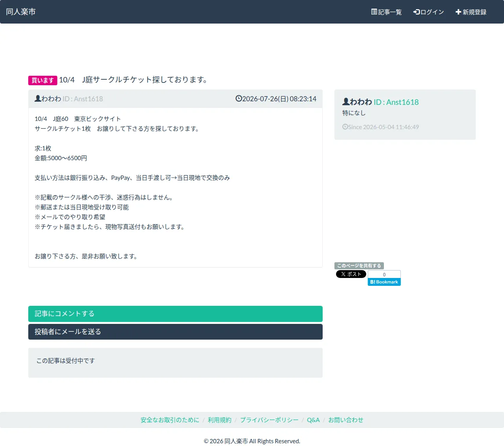This screenshot has height=446, width=504.
Task: Click the text 金額:5000〜6500円
Action: coord(61,158)
